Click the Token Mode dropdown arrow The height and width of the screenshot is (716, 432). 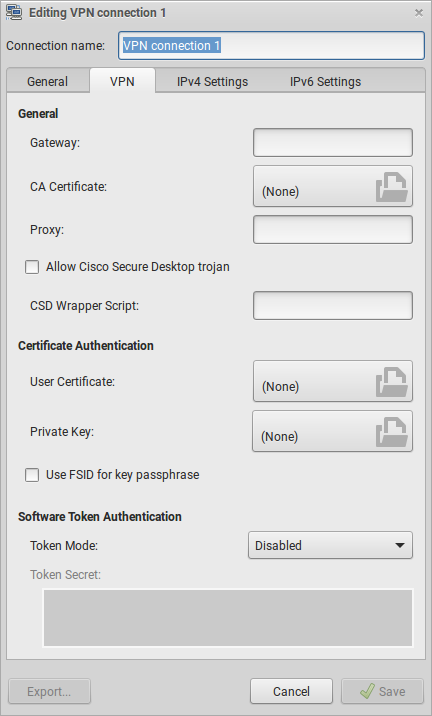(x=400, y=545)
